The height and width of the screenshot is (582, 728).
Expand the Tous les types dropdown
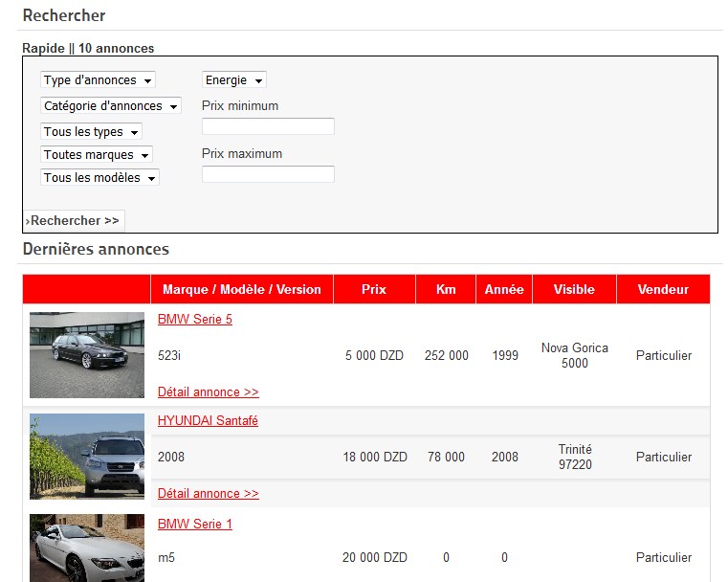(91, 132)
